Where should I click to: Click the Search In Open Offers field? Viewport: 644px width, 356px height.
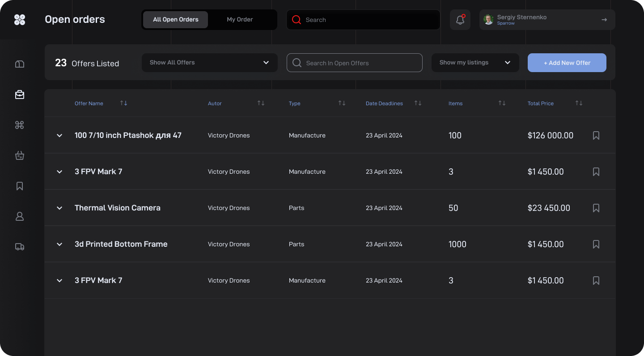pyautogui.click(x=354, y=63)
